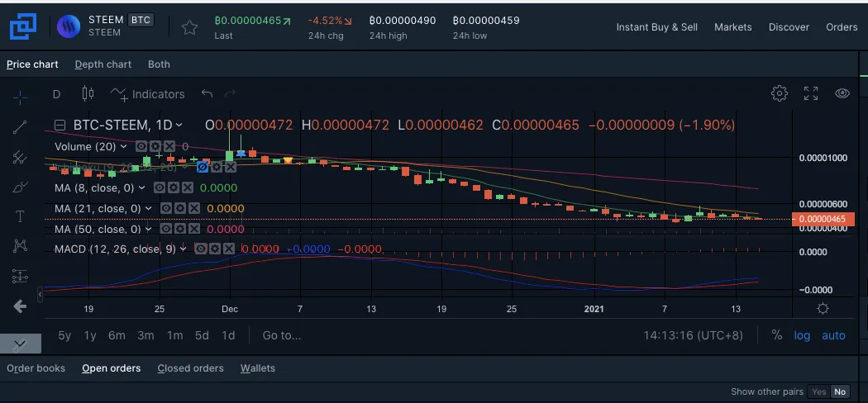Screen dimensions: 868x403
Task: Remove the MACD indicator
Action: click(x=229, y=249)
